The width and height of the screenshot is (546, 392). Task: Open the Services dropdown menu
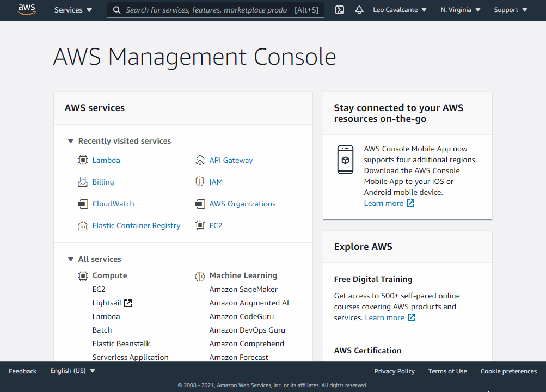tap(73, 10)
